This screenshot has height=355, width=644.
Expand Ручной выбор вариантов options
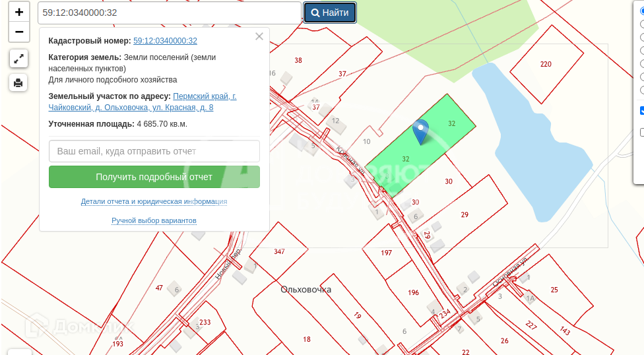[x=154, y=220]
